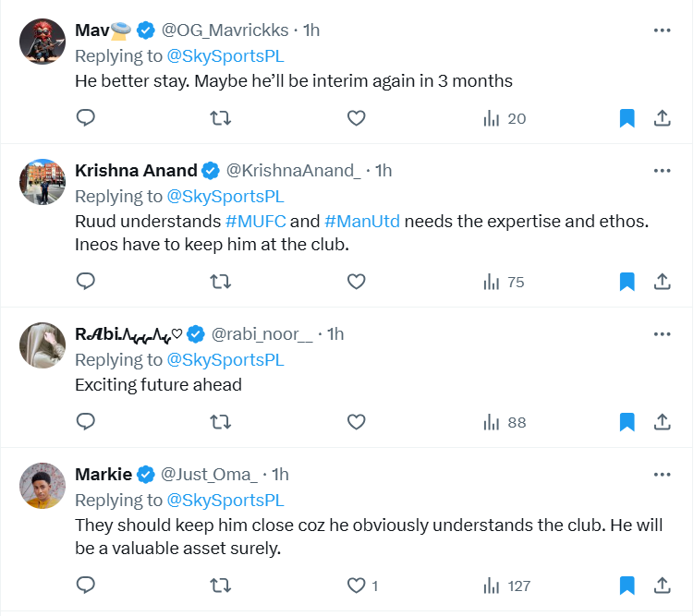694x616 pixels.
Task: Open more options menu on Krishna Anand's tweet
Action: point(662,170)
